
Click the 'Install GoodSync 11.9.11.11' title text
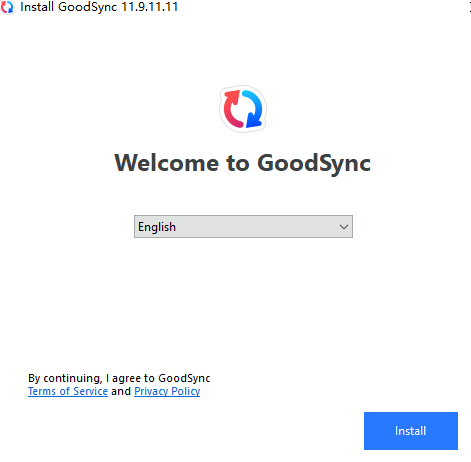pos(99,7)
